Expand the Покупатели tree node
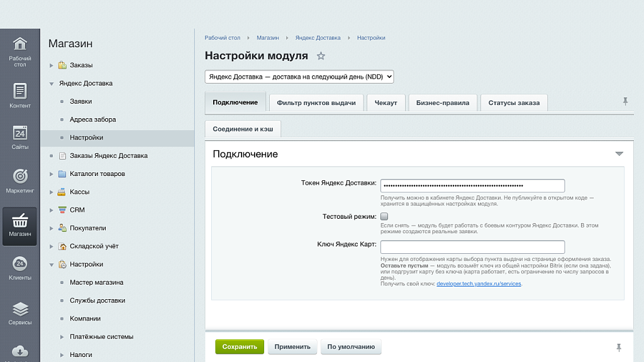The width and height of the screenshot is (644, 362). [x=52, y=228]
